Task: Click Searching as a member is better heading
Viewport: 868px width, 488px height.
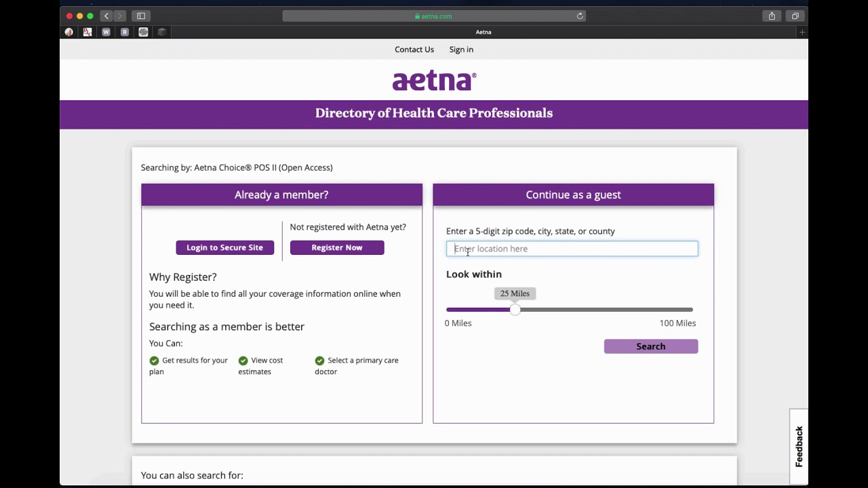Action: (226, 327)
